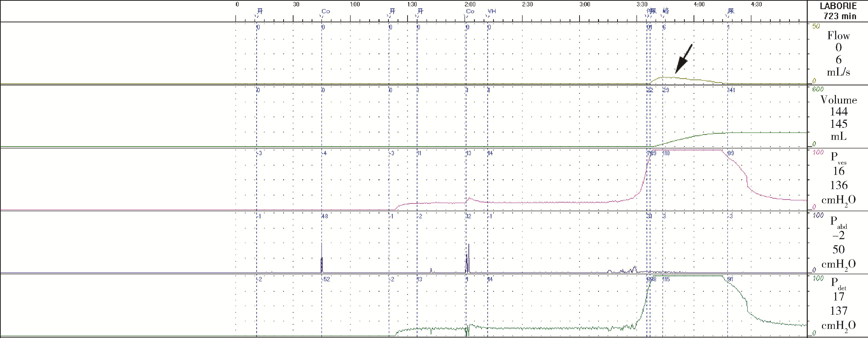Select the Flow channel label
This screenshot has height=338, width=868.
(838, 36)
